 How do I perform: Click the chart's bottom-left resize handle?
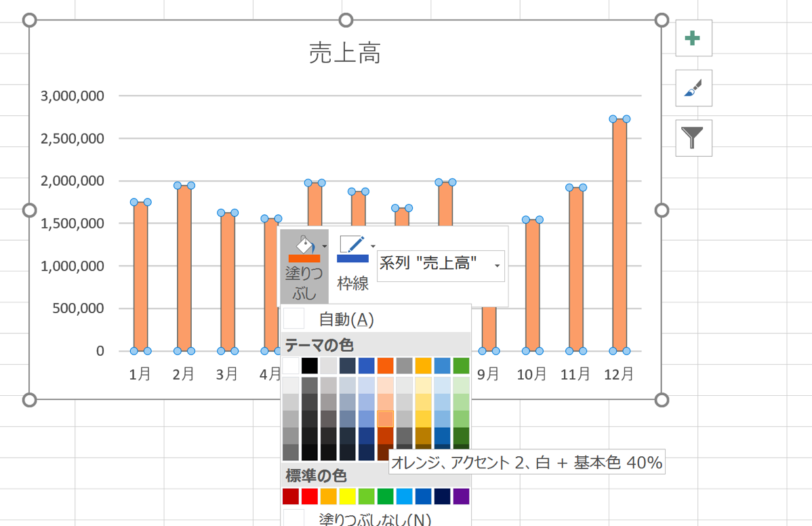(x=30, y=400)
